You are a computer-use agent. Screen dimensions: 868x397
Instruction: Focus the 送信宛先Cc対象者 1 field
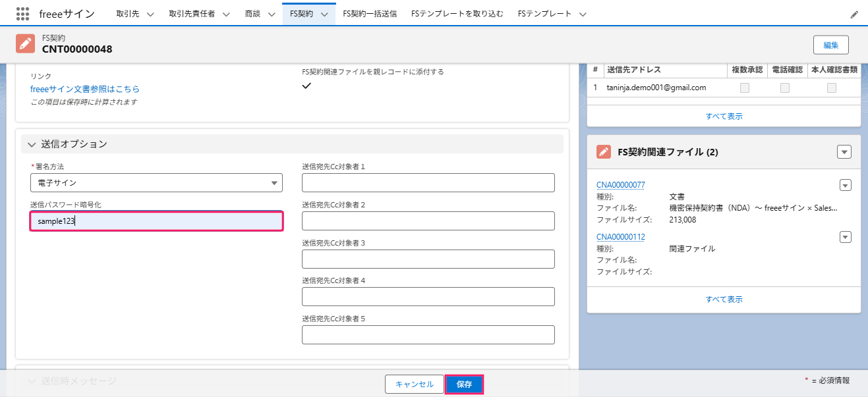(x=428, y=182)
